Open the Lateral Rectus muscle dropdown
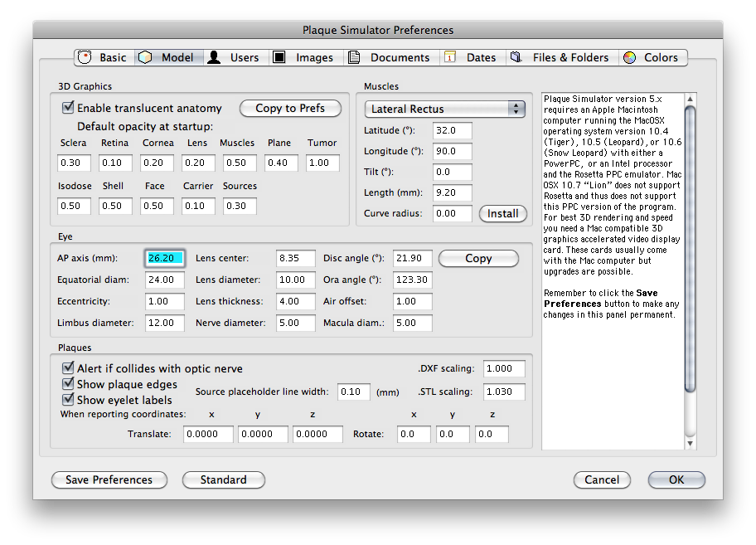Screen dimensions: 756x545 [x=445, y=109]
